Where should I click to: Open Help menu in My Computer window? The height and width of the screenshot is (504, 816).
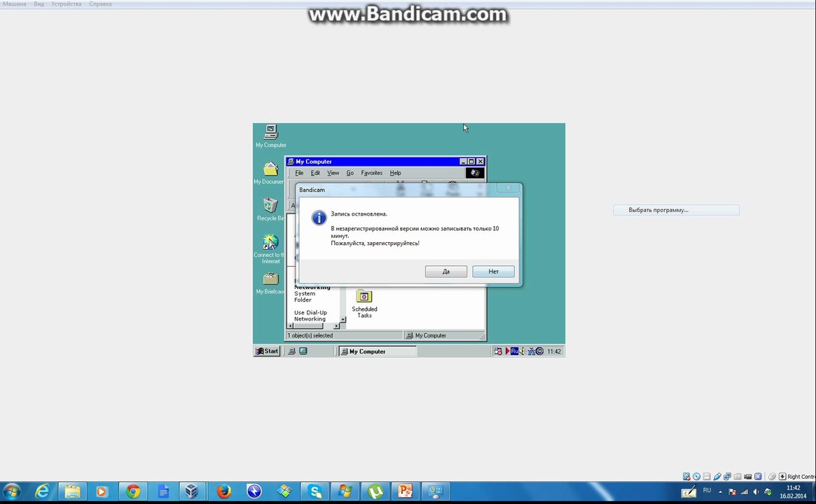[x=396, y=173]
